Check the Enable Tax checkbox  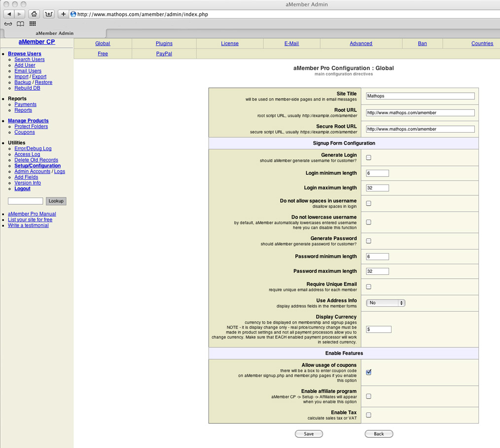pos(368,415)
